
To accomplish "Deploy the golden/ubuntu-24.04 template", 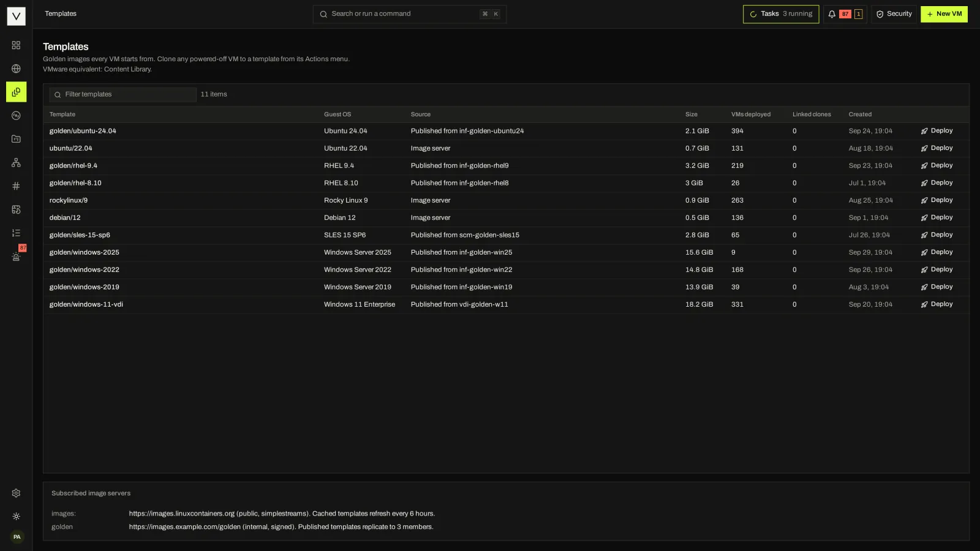I will [937, 131].
